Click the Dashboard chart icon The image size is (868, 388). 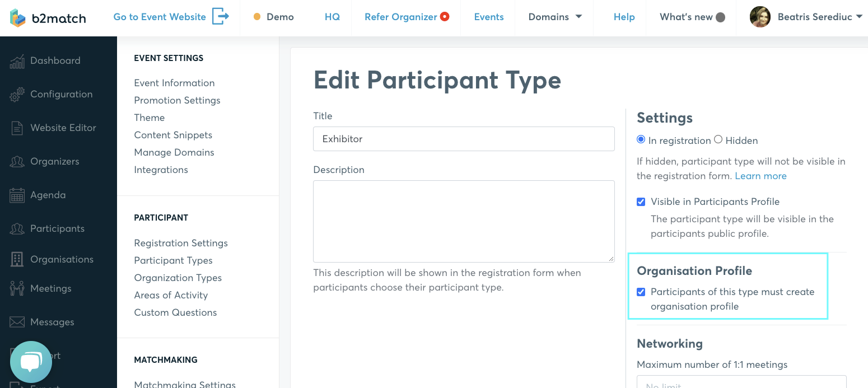17,61
